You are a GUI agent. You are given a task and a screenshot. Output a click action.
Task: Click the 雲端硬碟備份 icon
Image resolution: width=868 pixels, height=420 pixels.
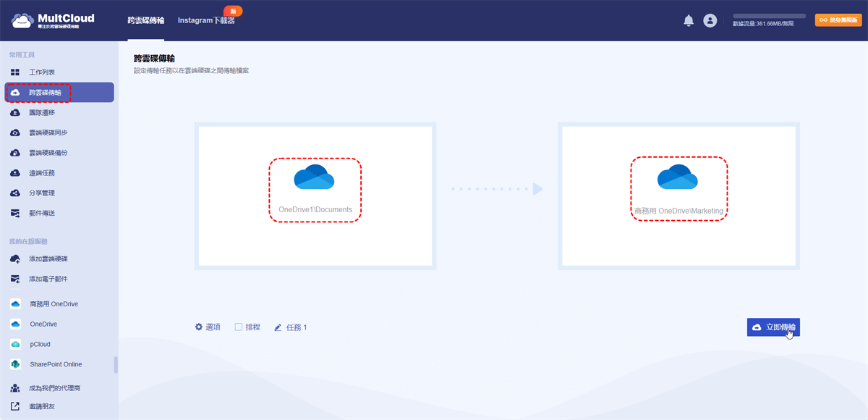click(x=15, y=153)
